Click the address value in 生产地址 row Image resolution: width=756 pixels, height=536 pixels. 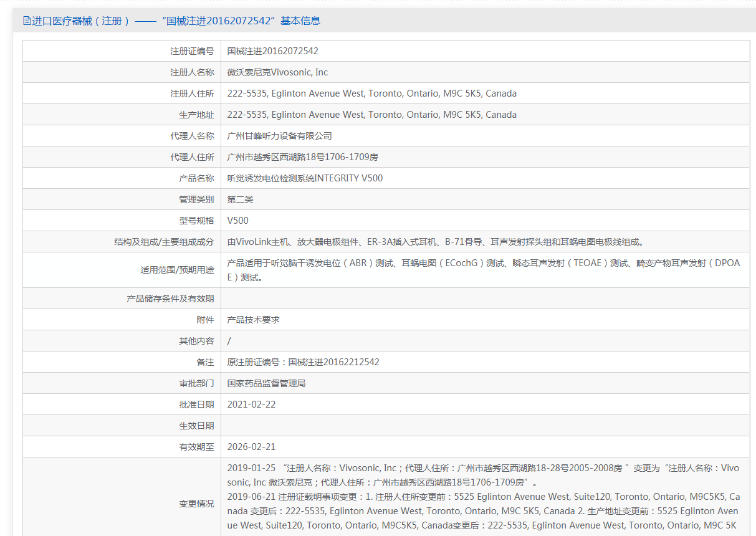pyautogui.click(x=372, y=115)
